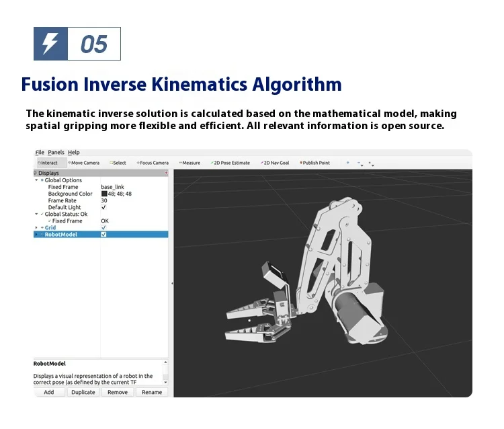
Task: Activate the 2D Nav Goal tool
Action: [274, 163]
